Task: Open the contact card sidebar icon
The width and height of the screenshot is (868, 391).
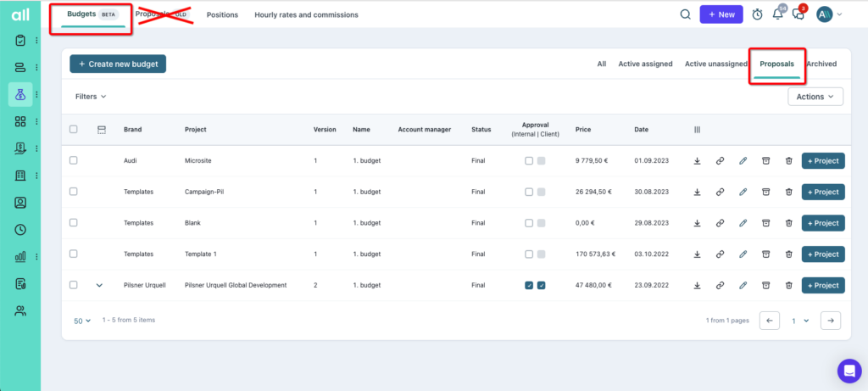Action: [20, 203]
